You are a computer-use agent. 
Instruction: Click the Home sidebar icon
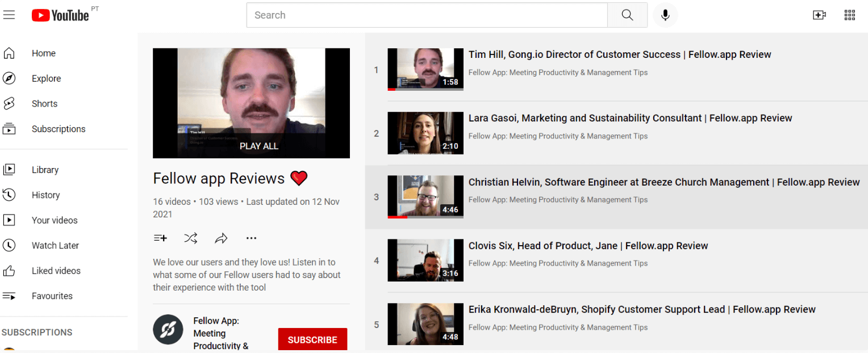[x=9, y=53]
